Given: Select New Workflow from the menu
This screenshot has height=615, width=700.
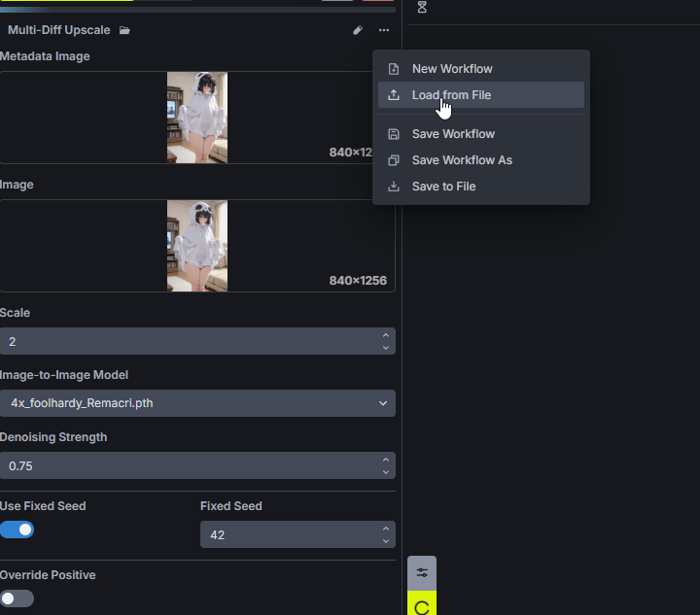Looking at the screenshot, I should [452, 69].
